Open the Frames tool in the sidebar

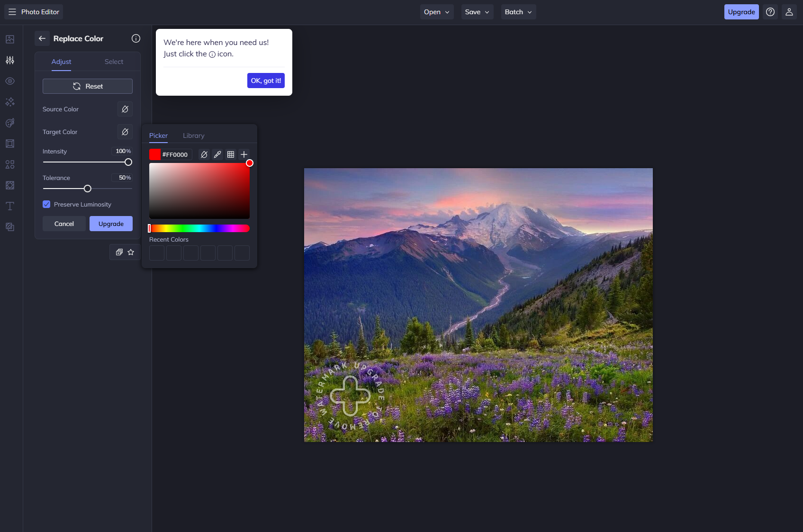10,144
